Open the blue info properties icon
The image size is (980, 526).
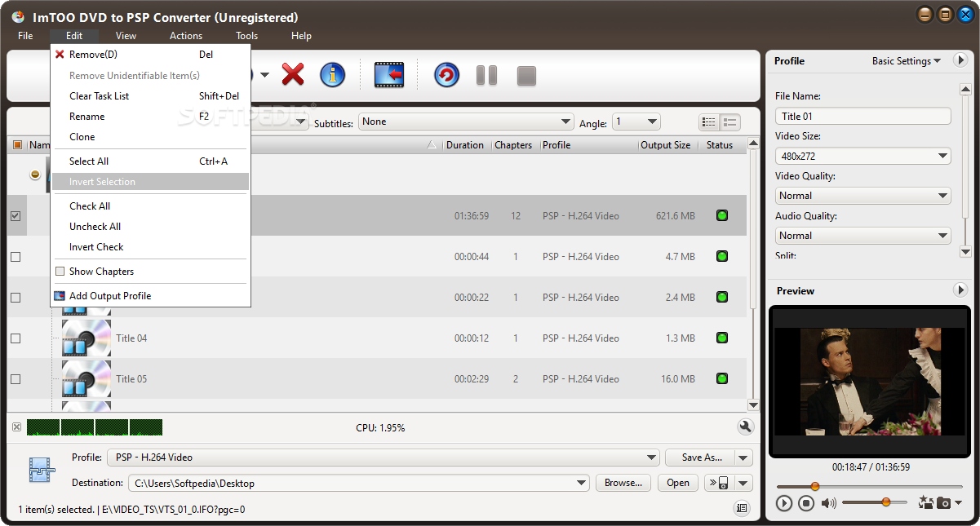coord(332,75)
